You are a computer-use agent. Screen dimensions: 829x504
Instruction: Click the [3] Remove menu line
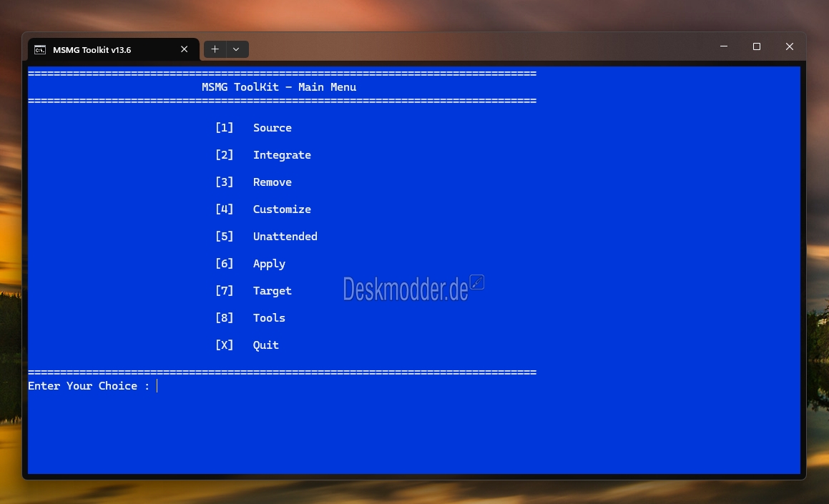tap(253, 182)
